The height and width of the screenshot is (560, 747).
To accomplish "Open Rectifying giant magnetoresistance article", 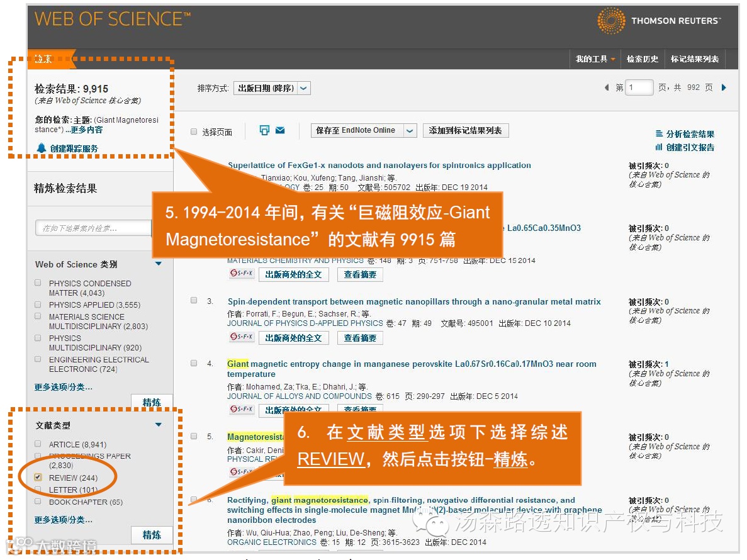I will (x=415, y=510).
